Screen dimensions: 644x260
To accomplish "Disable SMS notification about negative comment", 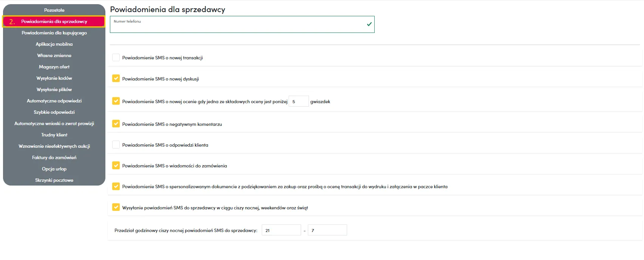I will [x=116, y=124].
